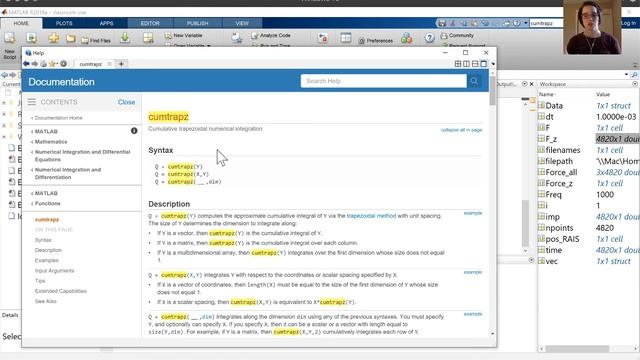This screenshot has height=360, width=640.
Task: Click the Find Files button
Action: click(96, 40)
